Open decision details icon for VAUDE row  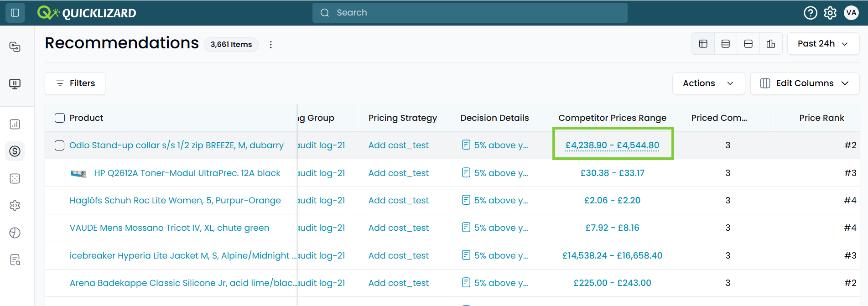466,227
